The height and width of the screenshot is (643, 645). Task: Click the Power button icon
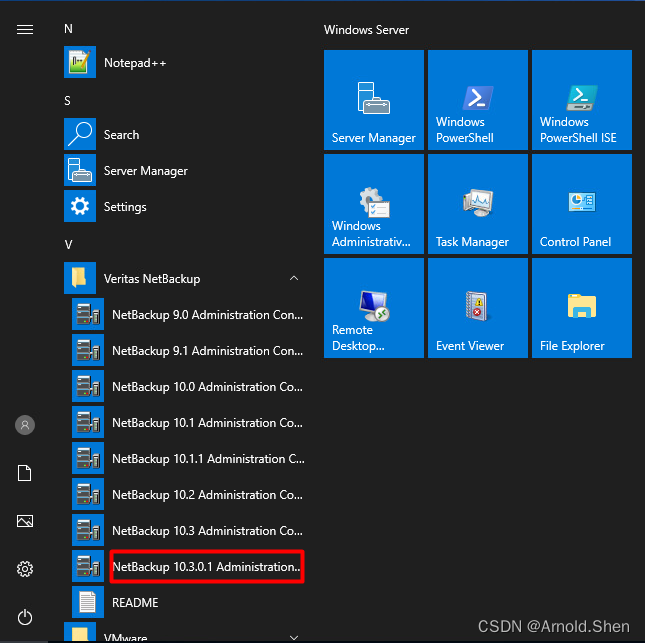(25, 617)
